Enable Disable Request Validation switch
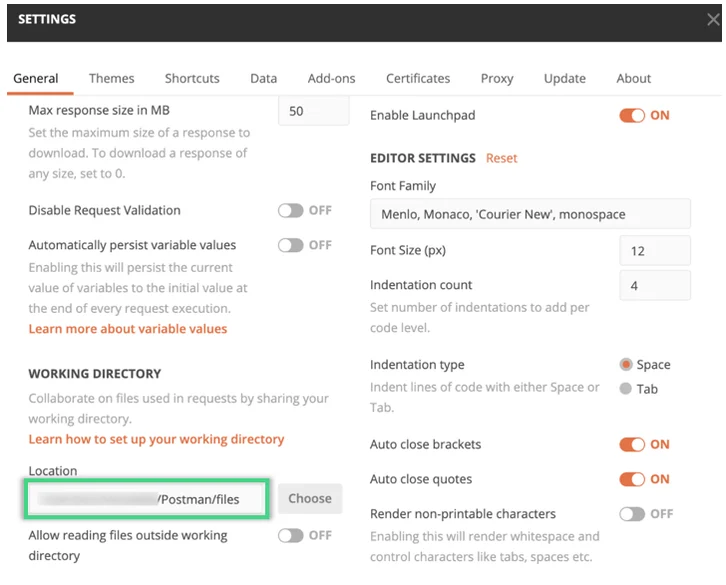726x585 pixels. (x=291, y=211)
